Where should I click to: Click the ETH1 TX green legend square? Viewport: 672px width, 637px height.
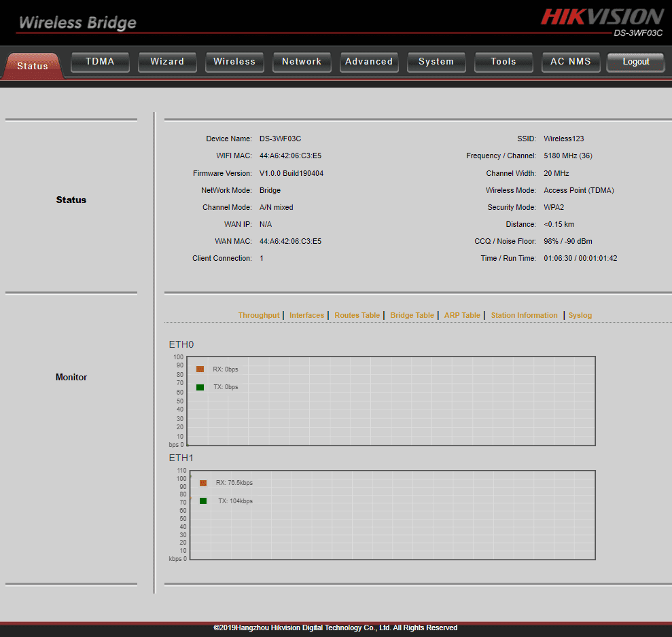pos(203,500)
